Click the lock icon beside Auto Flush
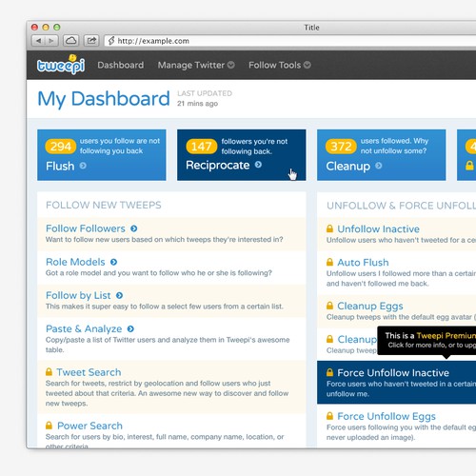Screen dimensions: 476x476 click(329, 262)
